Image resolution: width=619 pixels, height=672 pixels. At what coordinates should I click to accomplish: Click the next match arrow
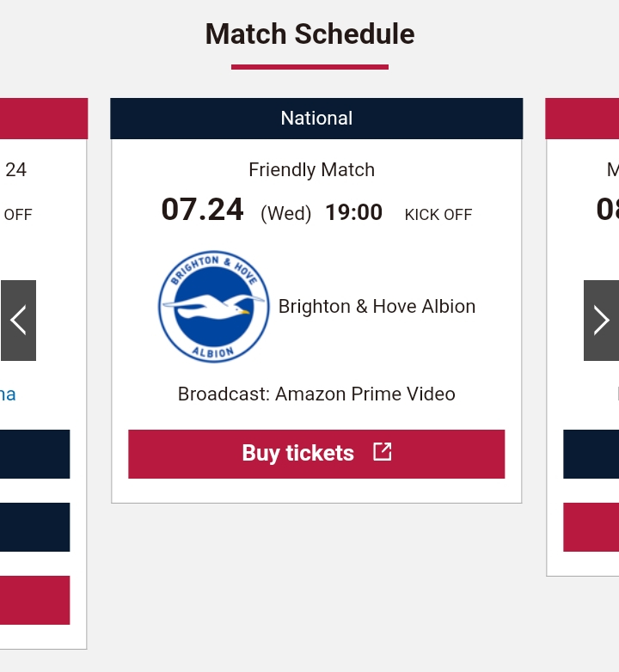[601, 321]
